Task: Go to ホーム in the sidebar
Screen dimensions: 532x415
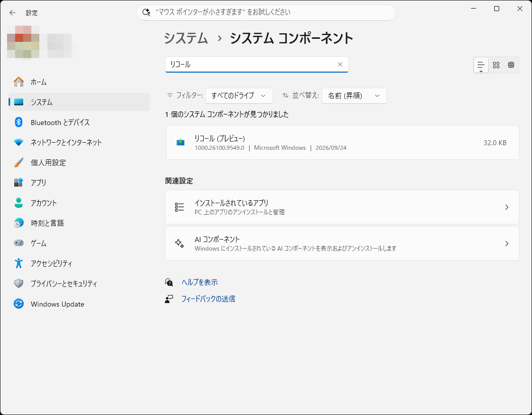Action: (x=79, y=82)
